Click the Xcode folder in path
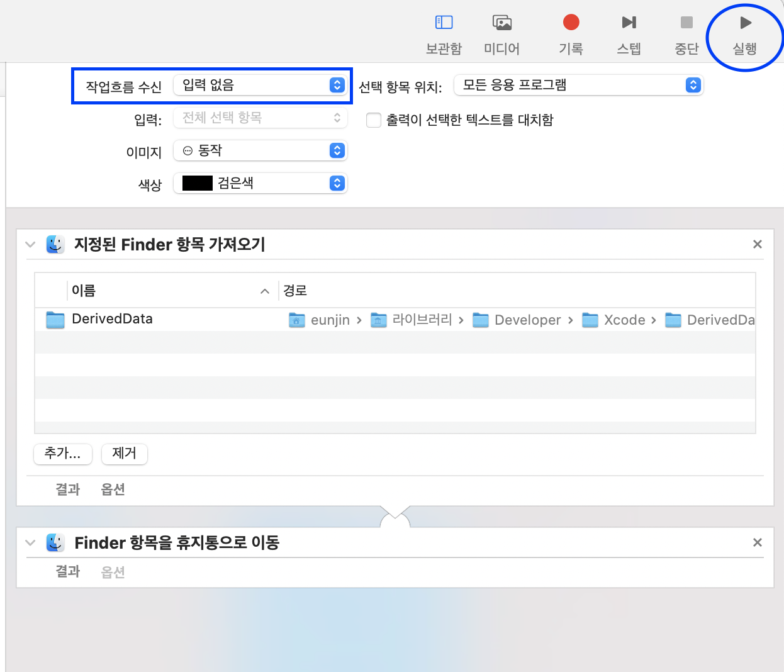The width and height of the screenshot is (784, 672). 614,320
